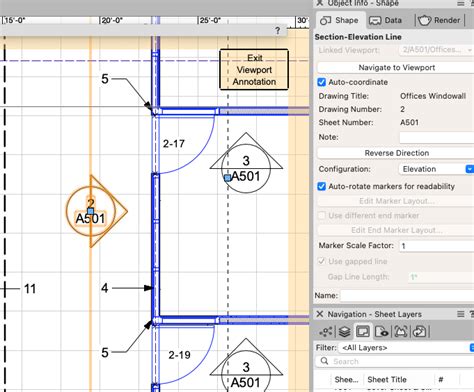Screen dimensions: 474x392
Task: Click the keynote number 11
Action: [x=30, y=289]
